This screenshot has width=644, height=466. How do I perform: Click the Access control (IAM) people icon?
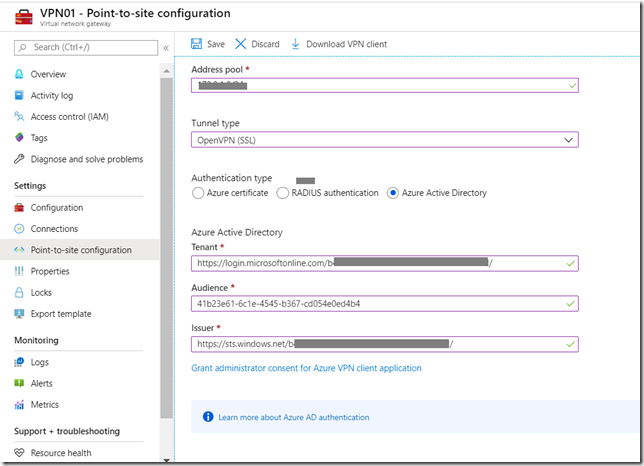pos(19,117)
